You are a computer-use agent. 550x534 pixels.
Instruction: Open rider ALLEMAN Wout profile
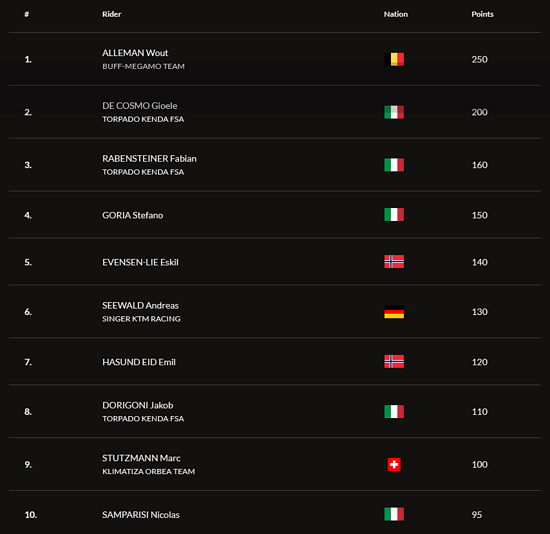(135, 53)
